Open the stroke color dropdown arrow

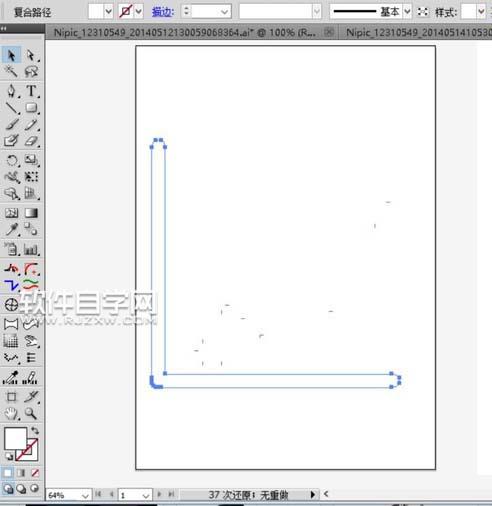pyautogui.click(x=138, y=12)
